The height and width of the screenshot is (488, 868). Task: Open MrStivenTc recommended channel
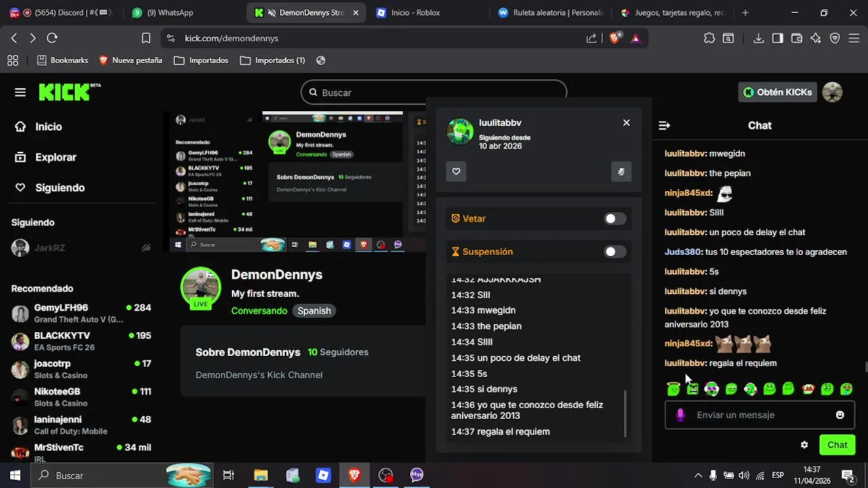(81, 452)
